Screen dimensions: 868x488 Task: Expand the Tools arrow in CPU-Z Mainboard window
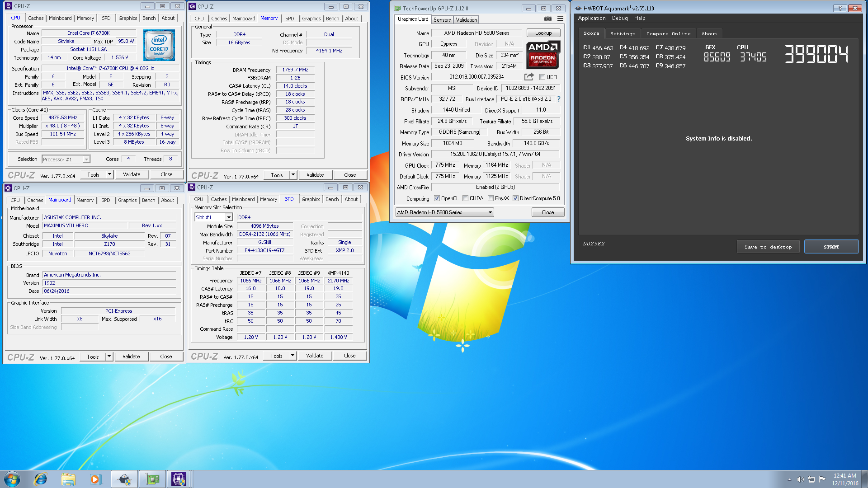click(x=109, y=357)
